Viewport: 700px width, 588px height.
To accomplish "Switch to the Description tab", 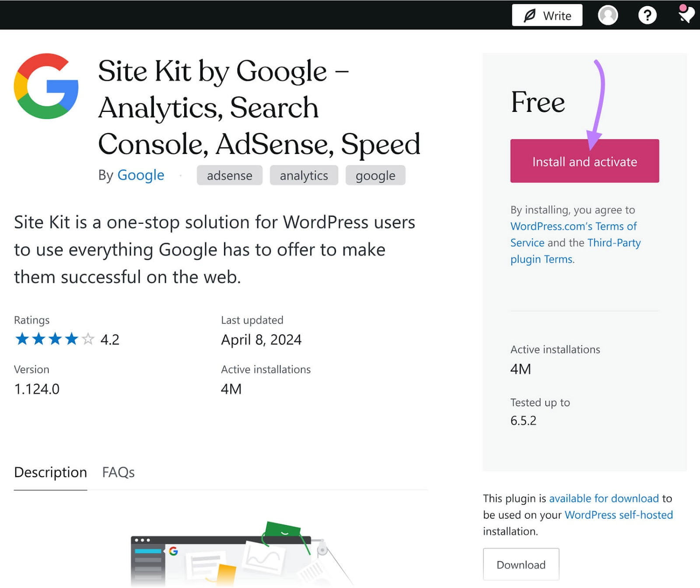I will (x=50, y=472).
